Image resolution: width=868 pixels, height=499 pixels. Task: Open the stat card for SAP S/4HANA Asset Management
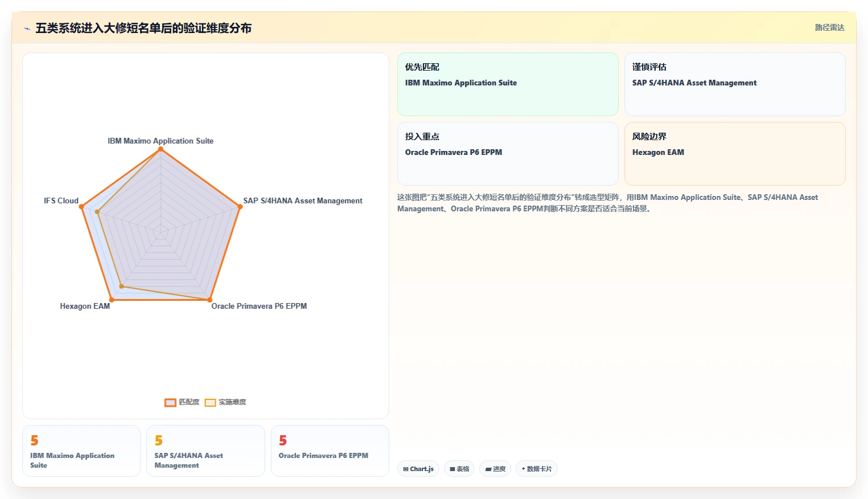[x=205, y=451]
